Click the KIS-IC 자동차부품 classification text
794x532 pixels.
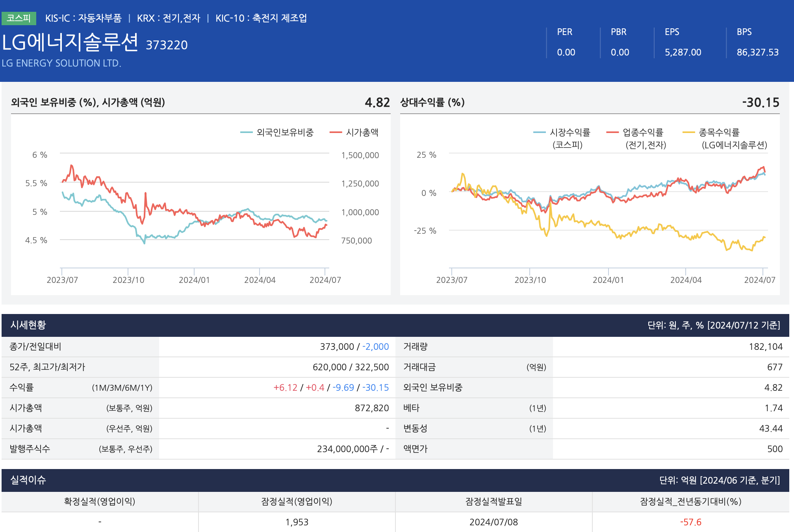[83, 18]
